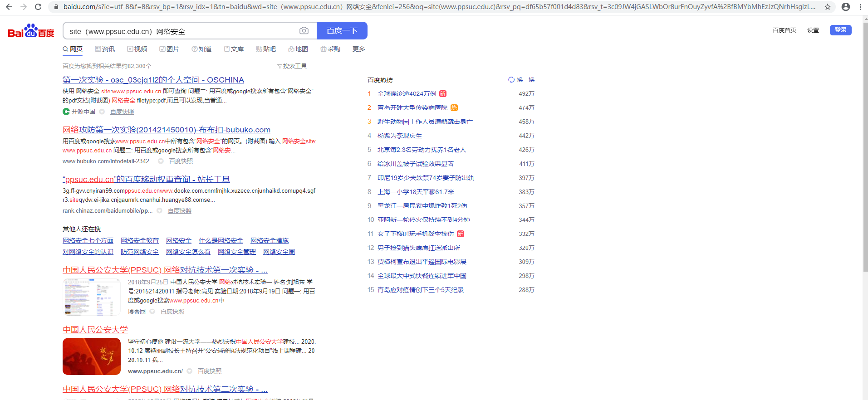The height and width of the screenshot is (400, 868).
Task: Open hot topic 上海一小学18天平移61.7米
Action: click(416, 192)
